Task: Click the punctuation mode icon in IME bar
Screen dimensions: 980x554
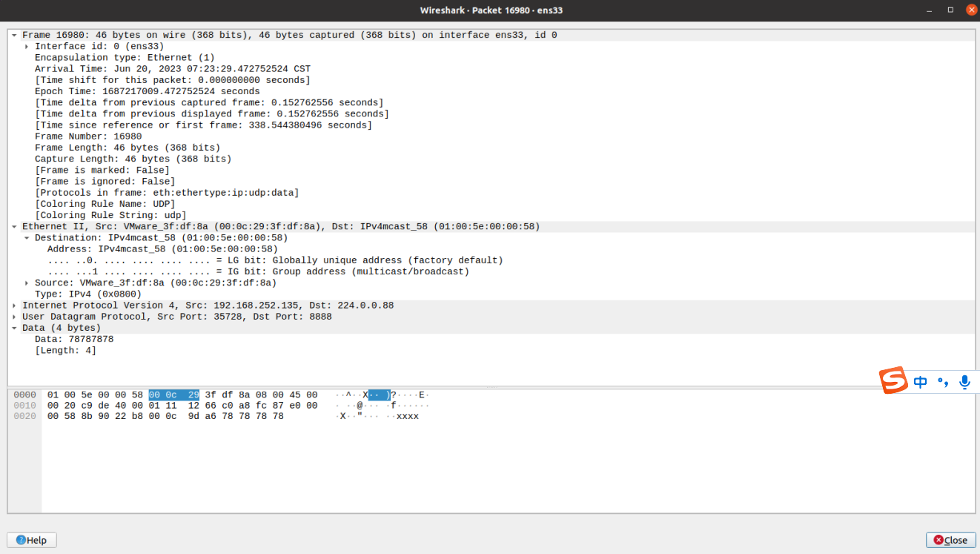Action: click(943, 382)
